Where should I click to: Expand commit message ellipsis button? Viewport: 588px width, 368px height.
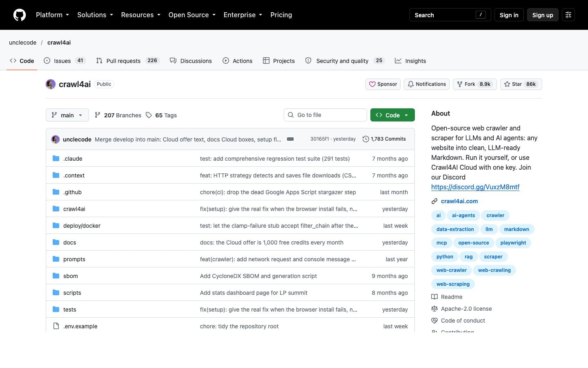290,139
